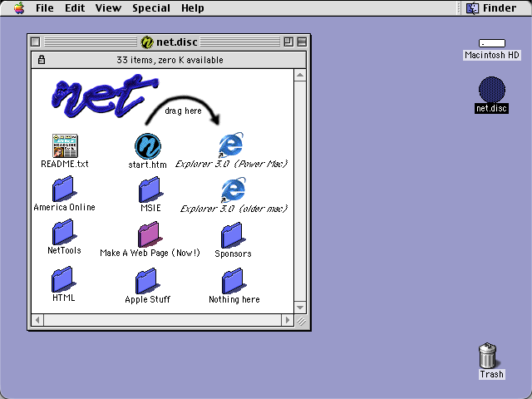Image resolution: width=532 pixels, height=399 pixels.
Task: Click the vertical scrollbar down arrow
Action: (300, 308)
